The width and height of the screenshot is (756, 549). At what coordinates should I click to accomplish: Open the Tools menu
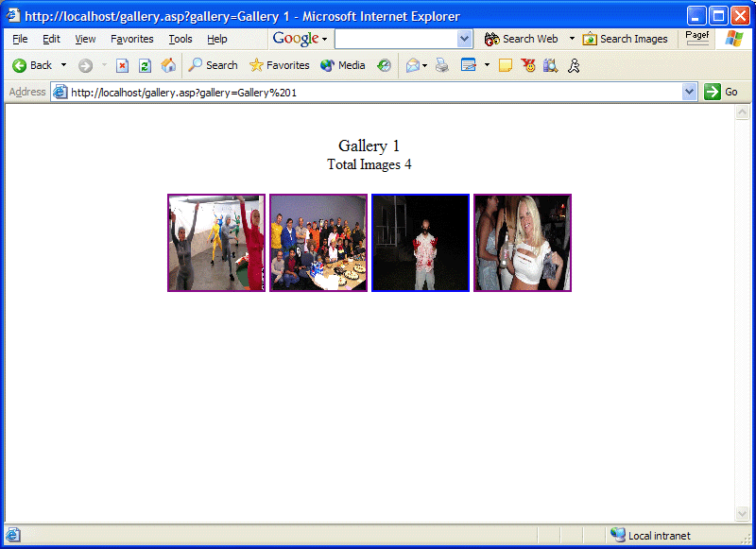(x=180, y=39)
